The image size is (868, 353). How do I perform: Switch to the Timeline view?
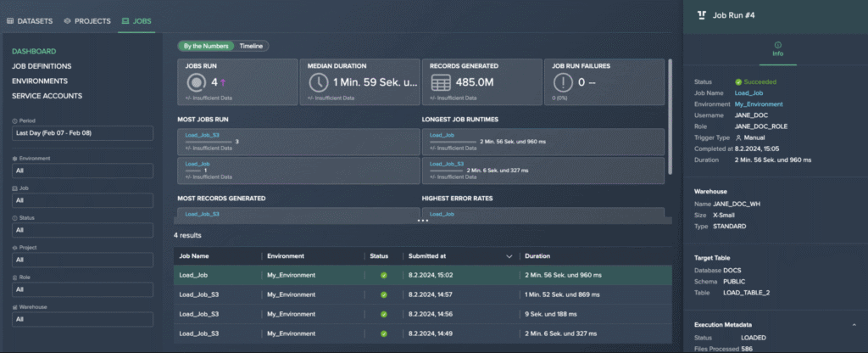pos(251,46)
